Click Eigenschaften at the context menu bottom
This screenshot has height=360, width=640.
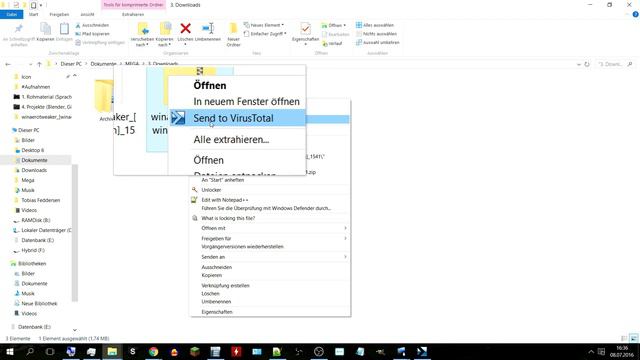click(x=217, y=312)
